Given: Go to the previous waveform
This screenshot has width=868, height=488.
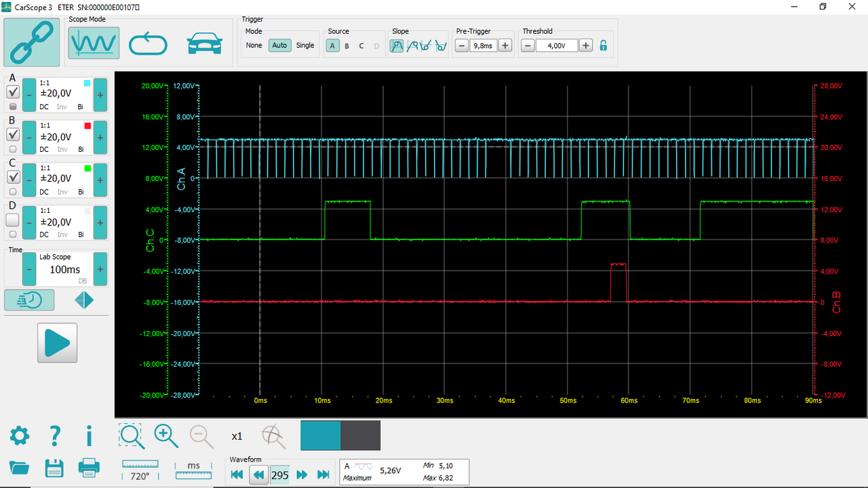Looking at the screenshot, I should tap(258, 474).
